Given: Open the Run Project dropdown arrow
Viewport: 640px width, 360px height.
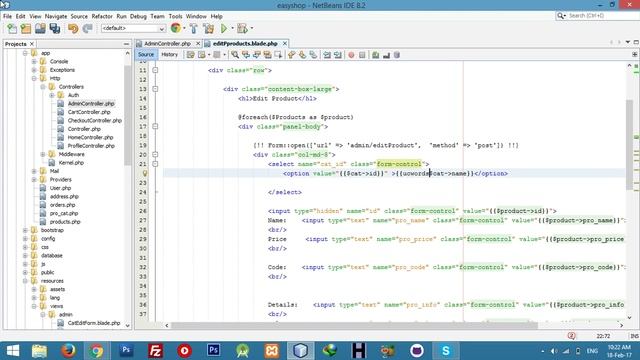Looking at the screenshot, I should click(232, 28).
